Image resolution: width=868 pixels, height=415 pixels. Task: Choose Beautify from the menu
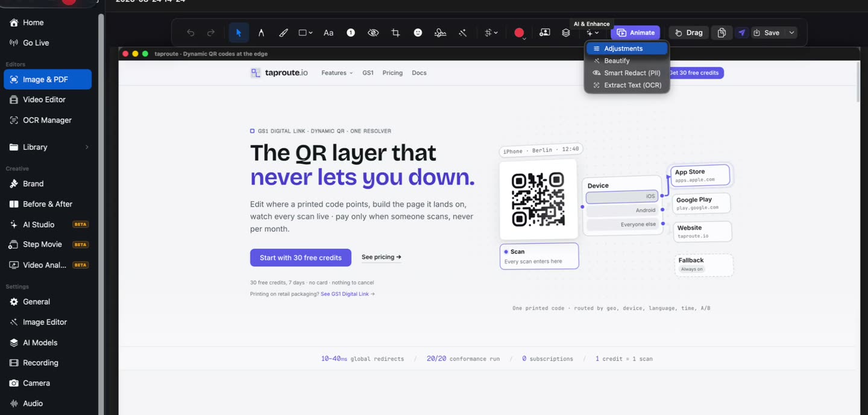(x=627, y=60)
